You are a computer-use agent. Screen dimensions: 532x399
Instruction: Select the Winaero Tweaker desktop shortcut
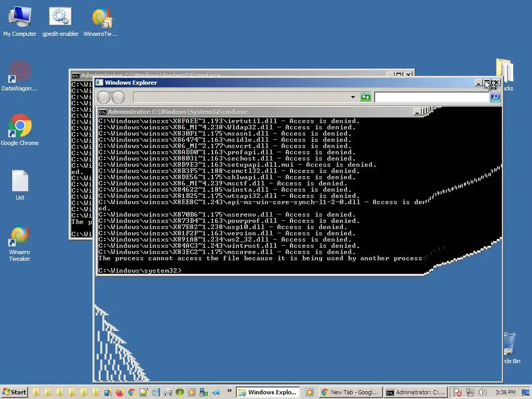tap(19, 243)
